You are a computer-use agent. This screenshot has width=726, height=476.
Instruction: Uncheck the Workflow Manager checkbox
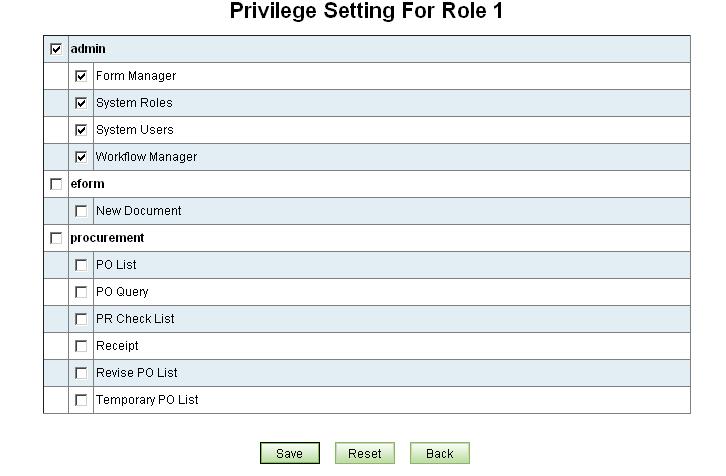point(81,157)
